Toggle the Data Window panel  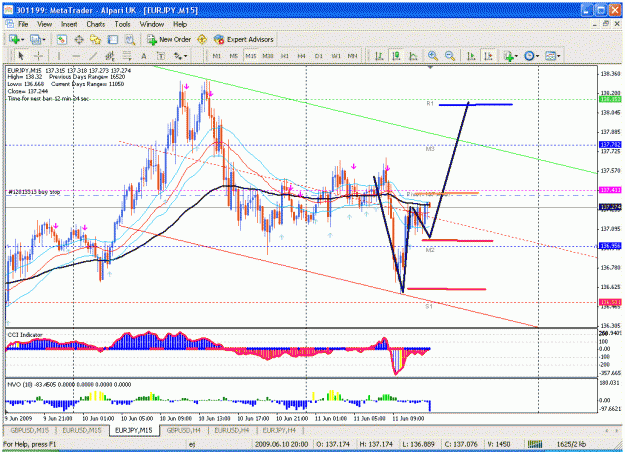pos(79,39)
